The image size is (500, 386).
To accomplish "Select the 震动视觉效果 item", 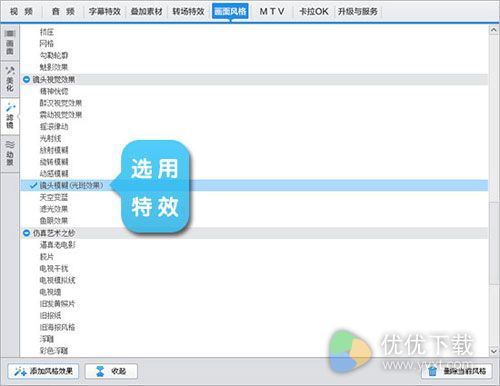I will (61, 115).
